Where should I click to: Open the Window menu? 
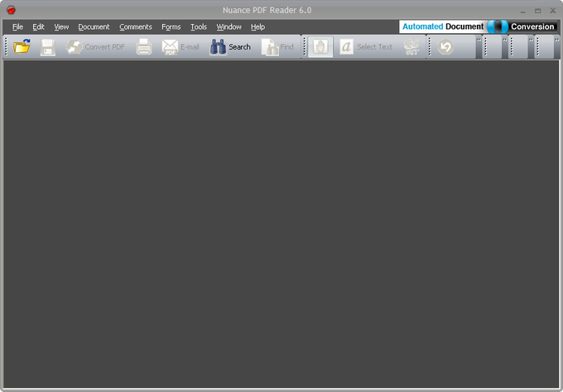point(229,27)
